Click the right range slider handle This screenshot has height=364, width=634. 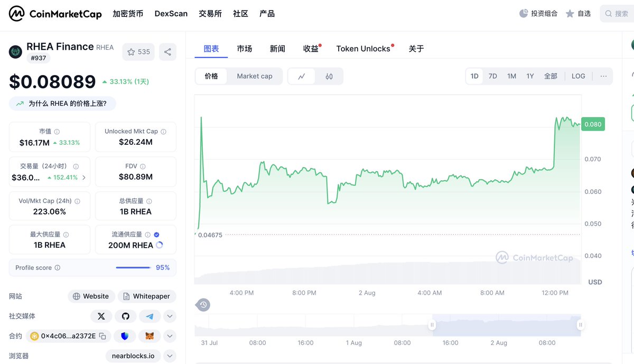[581, 325]
